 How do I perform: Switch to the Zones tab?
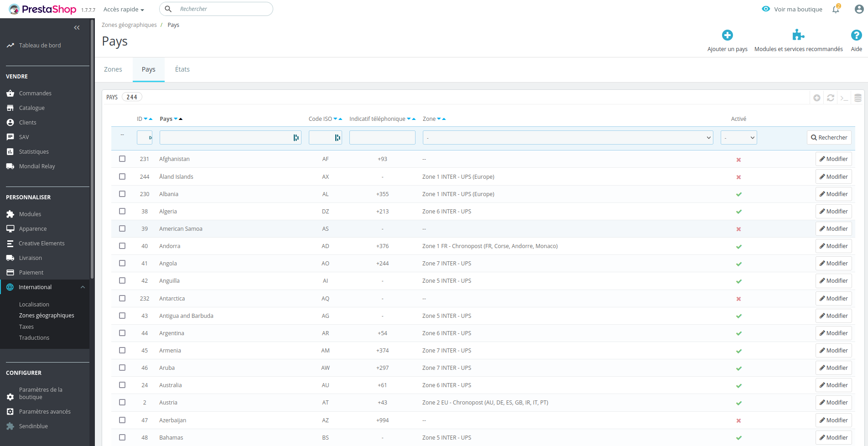click(x=113, y=69)
